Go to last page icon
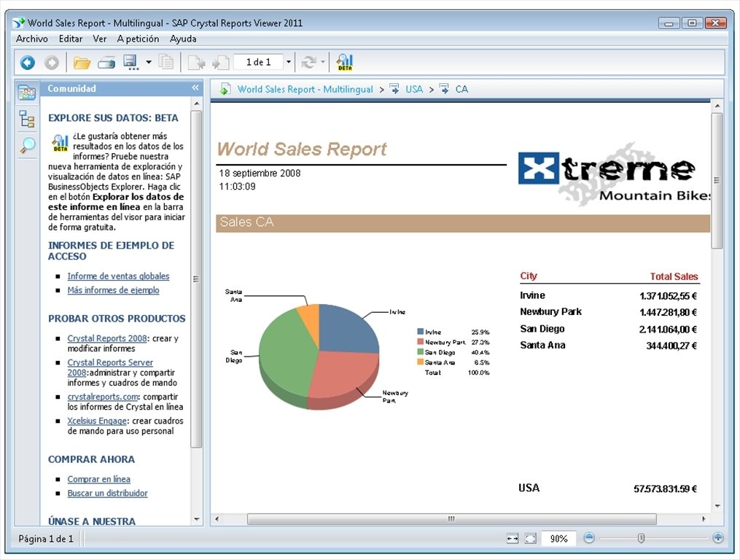Viewport: 740px width, 560px height. click(220, 62)
